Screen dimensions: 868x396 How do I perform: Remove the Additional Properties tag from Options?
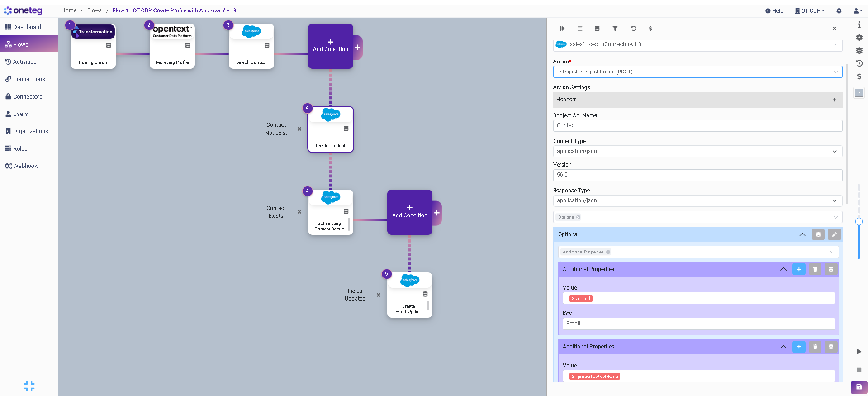coord(608,252)
